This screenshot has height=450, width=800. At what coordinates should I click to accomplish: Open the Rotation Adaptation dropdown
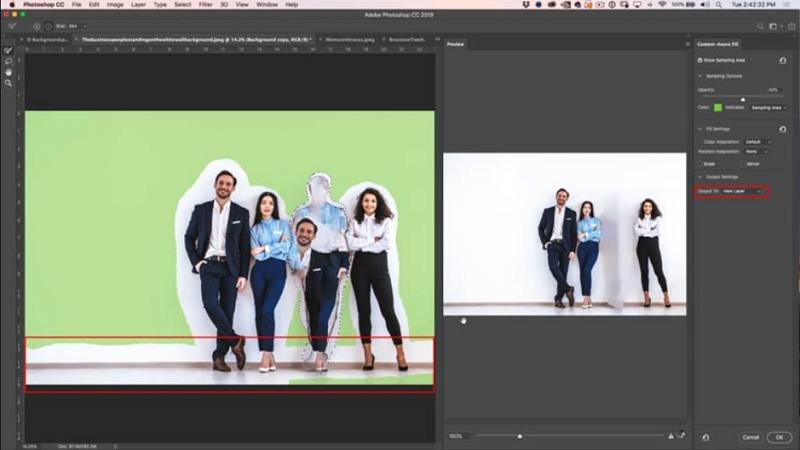point(756,152)
